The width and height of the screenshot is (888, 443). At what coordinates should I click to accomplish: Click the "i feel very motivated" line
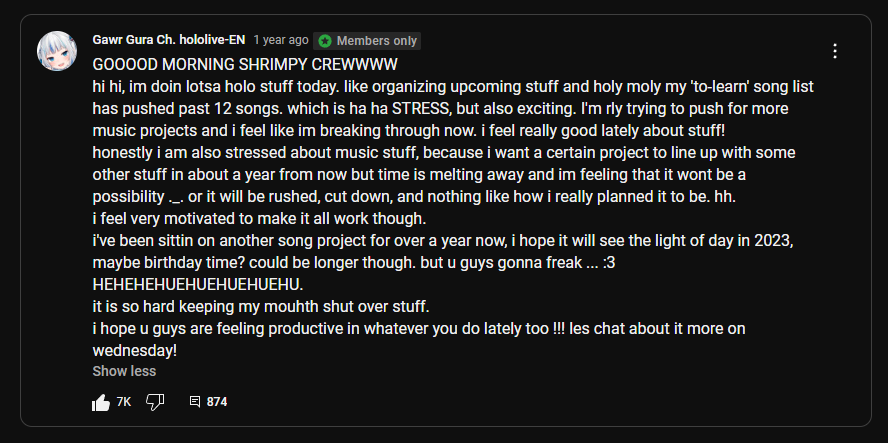click(x=260, y=220)
